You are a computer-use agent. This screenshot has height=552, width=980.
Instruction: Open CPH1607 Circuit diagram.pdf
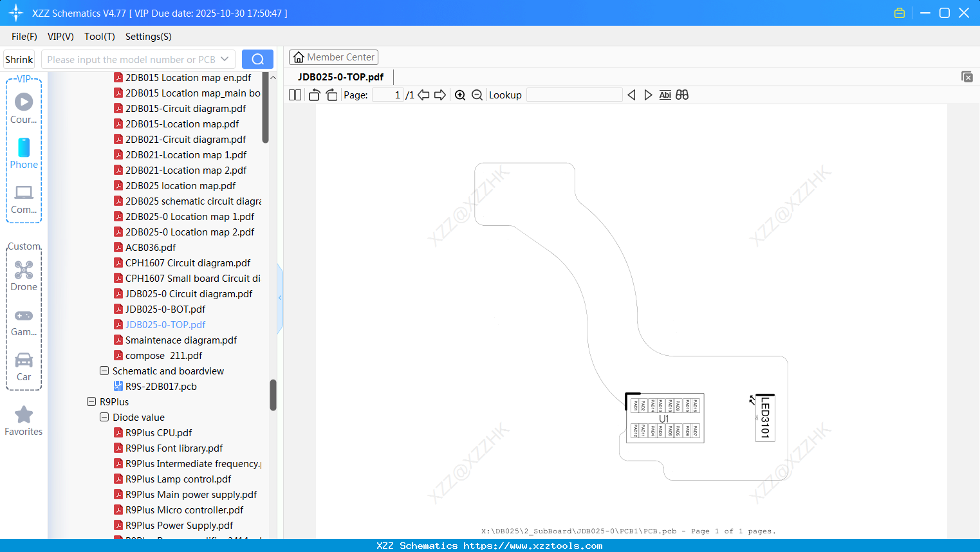click(188, 263)
